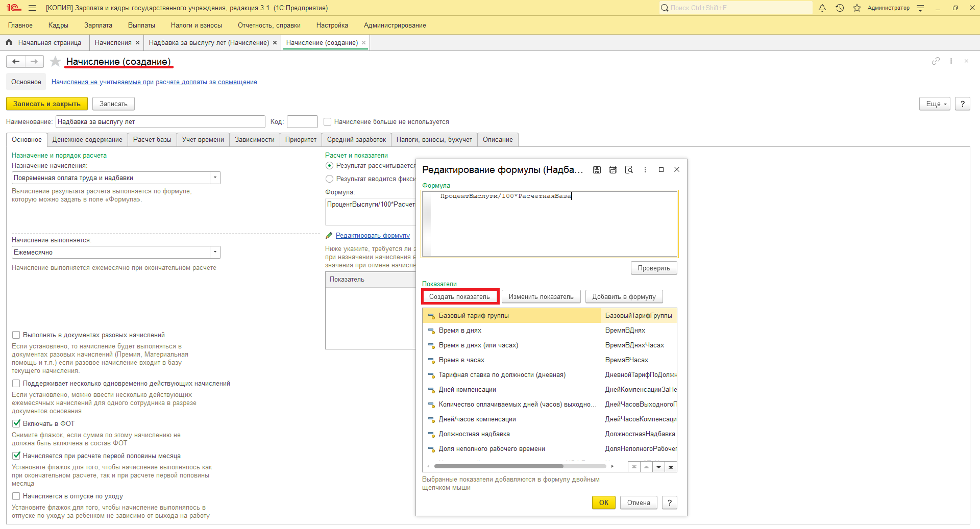
Task: Open the Зарплата menu
Action: [x=98, y=26]
